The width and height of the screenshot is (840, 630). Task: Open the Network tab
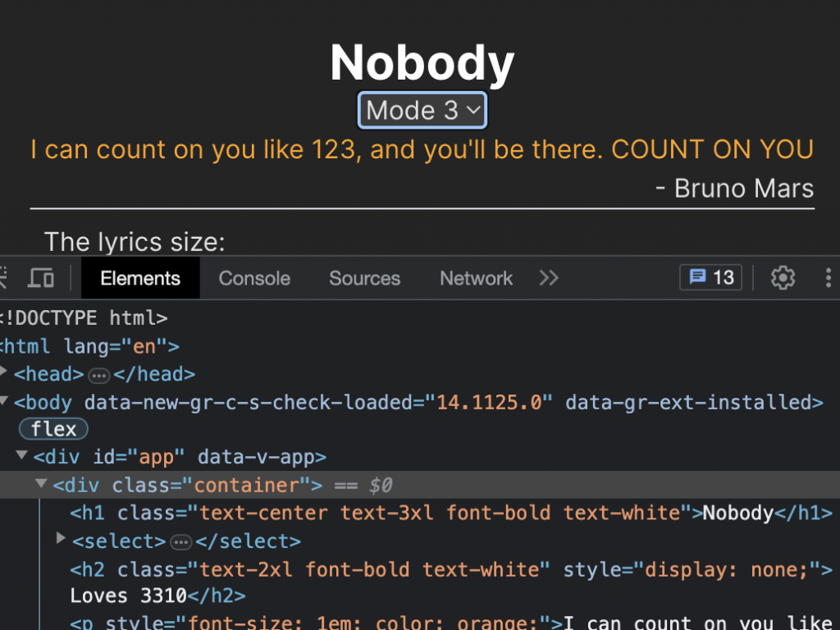pos(477,278)
